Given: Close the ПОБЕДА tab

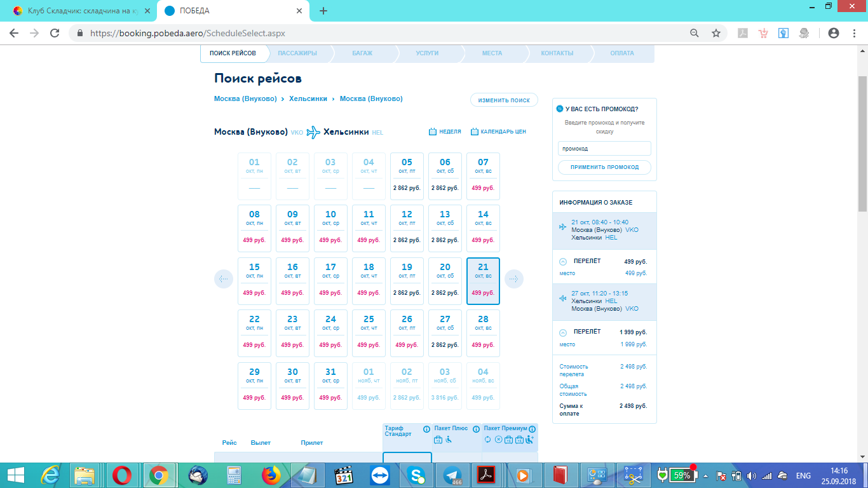Looking at the screenshot, I should [x=299, y=11].
